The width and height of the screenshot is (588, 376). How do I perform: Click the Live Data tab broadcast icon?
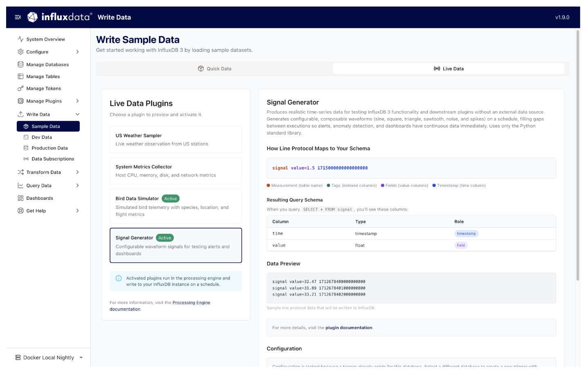click(437, 69)
